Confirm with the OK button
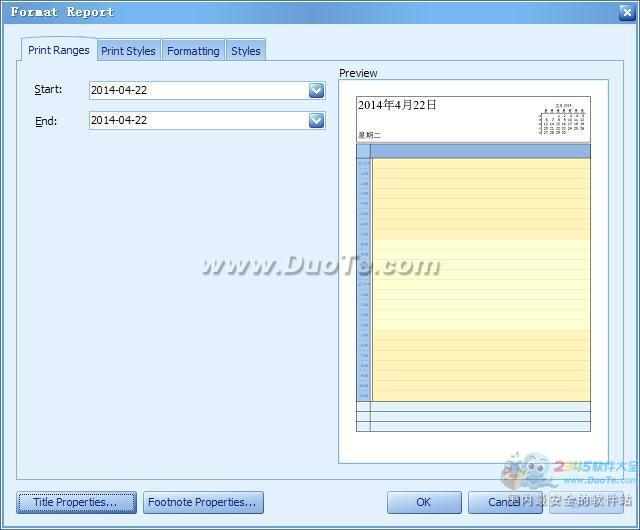Screen dimensions: 640x530 pos(424,502)
